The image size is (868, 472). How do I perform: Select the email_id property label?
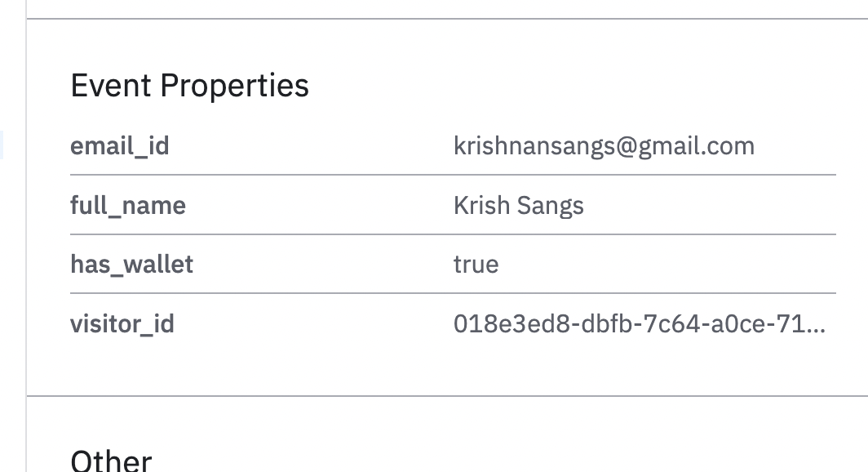119,146
